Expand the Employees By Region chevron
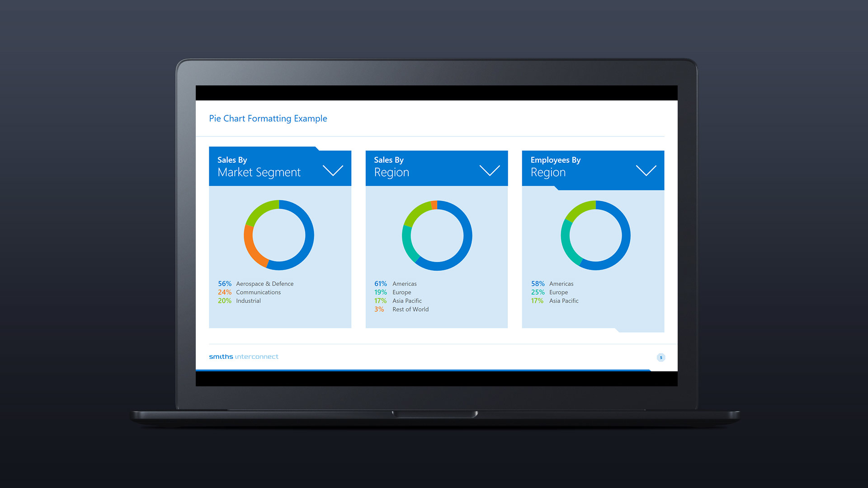This screenshot has width=868, height=488. tap(646, 170)
